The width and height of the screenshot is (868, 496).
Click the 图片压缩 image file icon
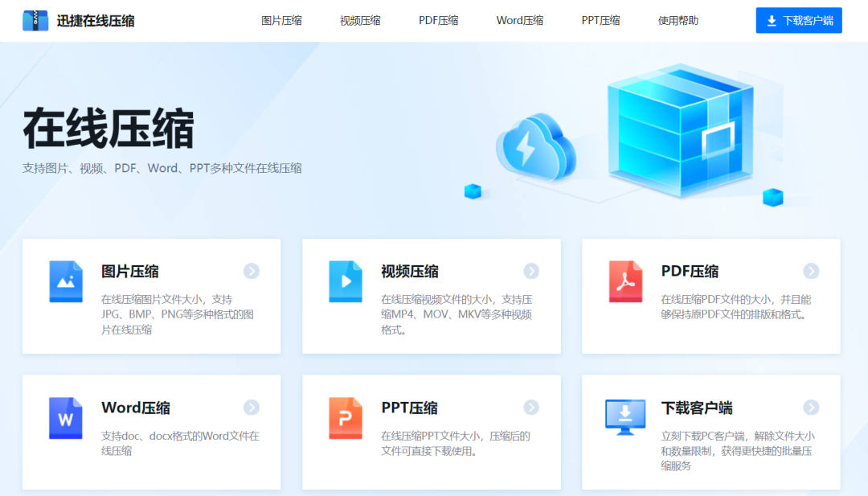[66, 281]
